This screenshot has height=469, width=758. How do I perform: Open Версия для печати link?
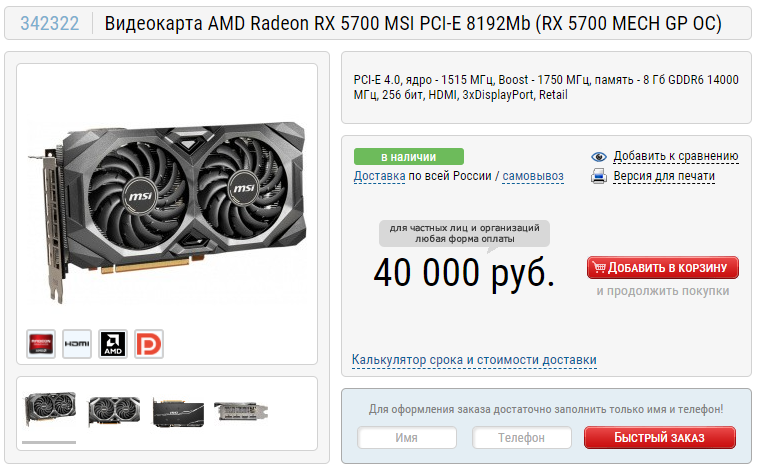point(664,176)
